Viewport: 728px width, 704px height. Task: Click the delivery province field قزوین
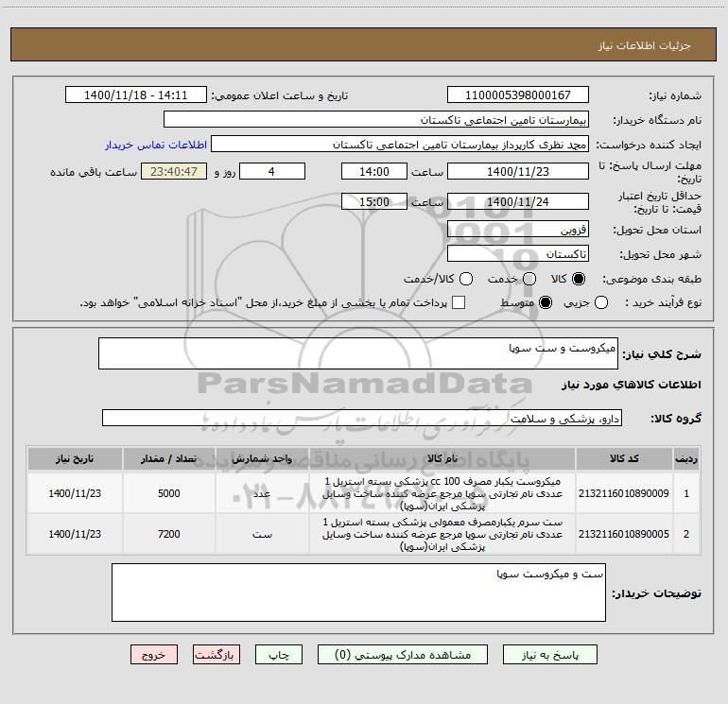point(518,229)
